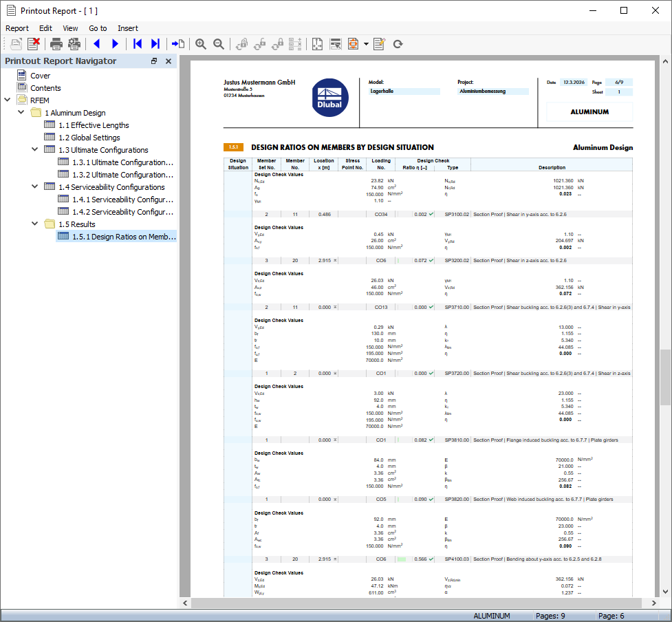Refresh the printout report via the reload icon
This screenshot has width=672, height=622.
pyautogui.click(x=398, y=44)
